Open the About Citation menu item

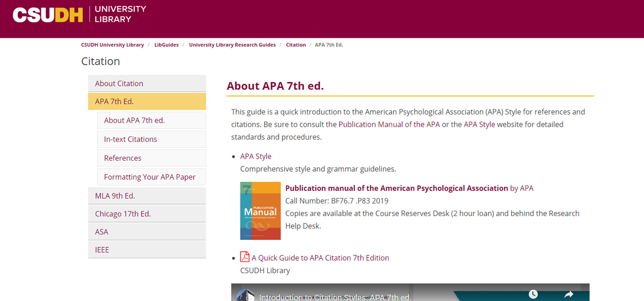tap(147, 83)
